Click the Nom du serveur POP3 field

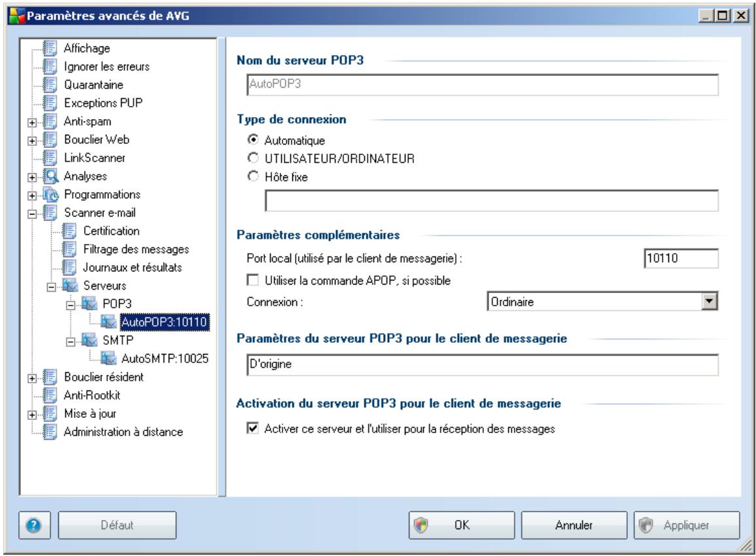point(483,84)
